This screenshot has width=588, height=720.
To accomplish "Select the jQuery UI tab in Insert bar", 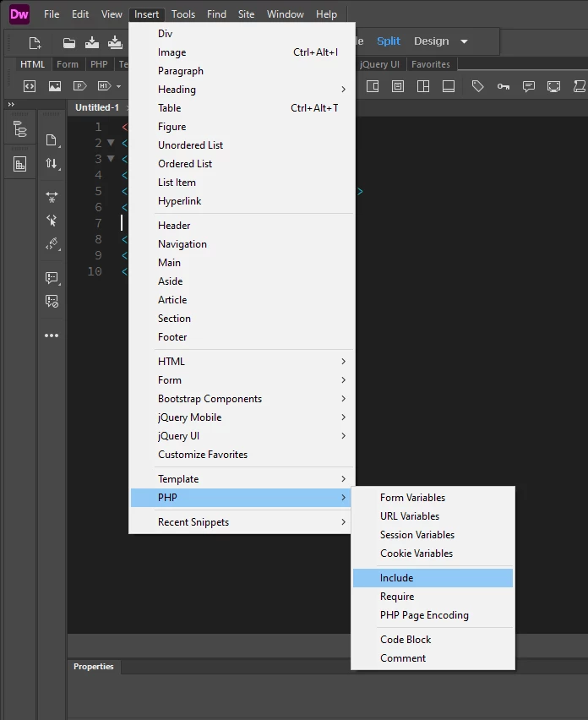I will (x=379, y=64).
